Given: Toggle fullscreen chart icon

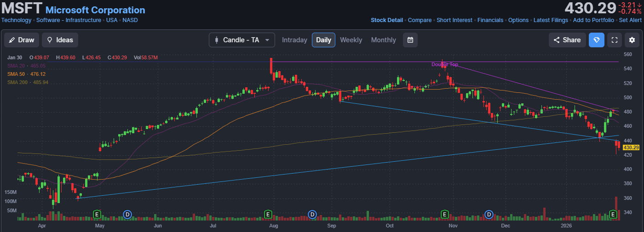Looking at the screenshot, I should 614,40.
